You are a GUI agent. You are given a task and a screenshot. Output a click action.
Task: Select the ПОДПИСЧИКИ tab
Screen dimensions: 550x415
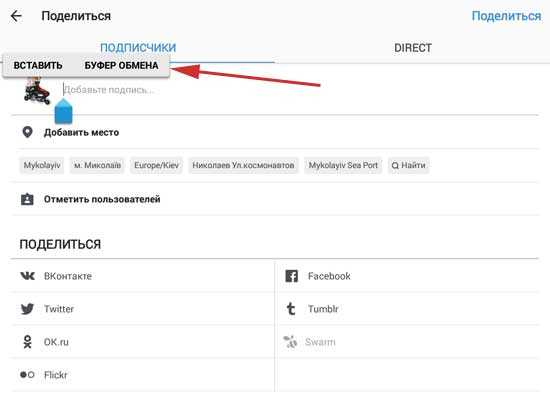click(138, 47)
